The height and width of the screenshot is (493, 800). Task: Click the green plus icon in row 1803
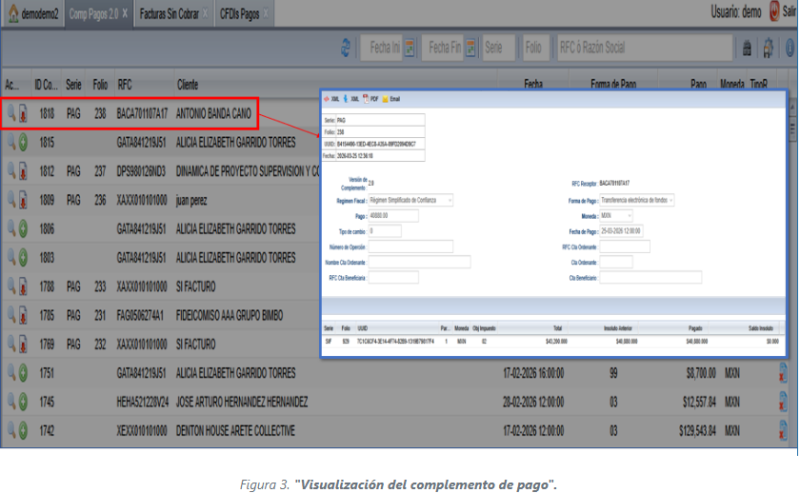coord(23,258)
